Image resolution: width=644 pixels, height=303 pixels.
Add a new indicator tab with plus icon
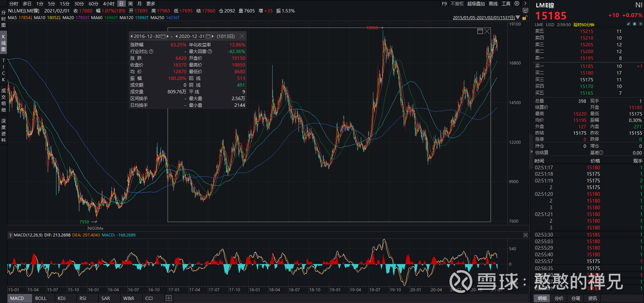tap(169, 298)
